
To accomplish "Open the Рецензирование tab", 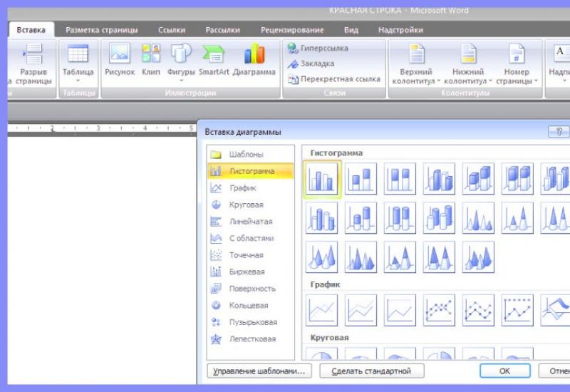I will [292, 30].
